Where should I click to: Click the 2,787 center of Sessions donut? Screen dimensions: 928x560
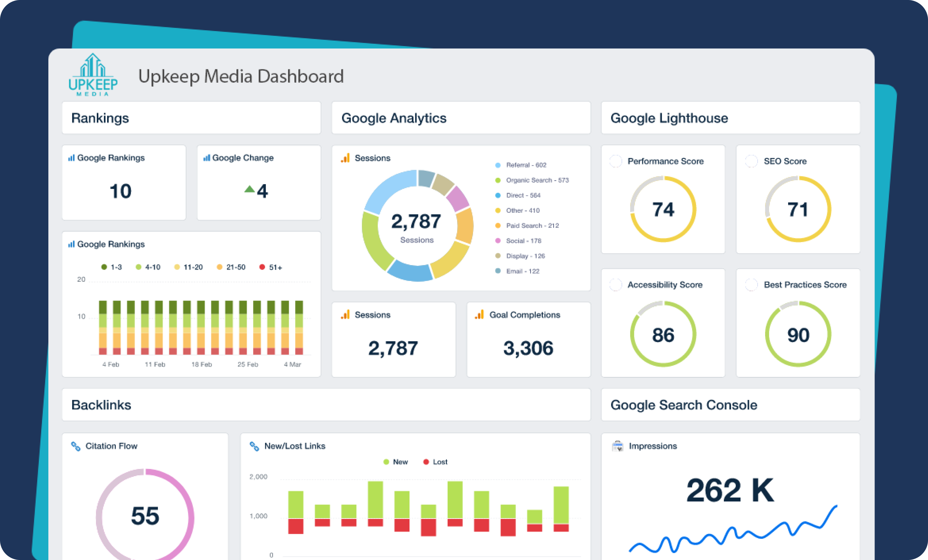416,221
